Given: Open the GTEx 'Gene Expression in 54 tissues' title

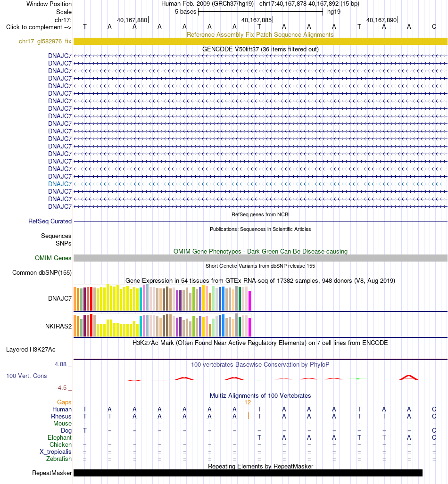Looking at the screenshot, I should 260,280.
